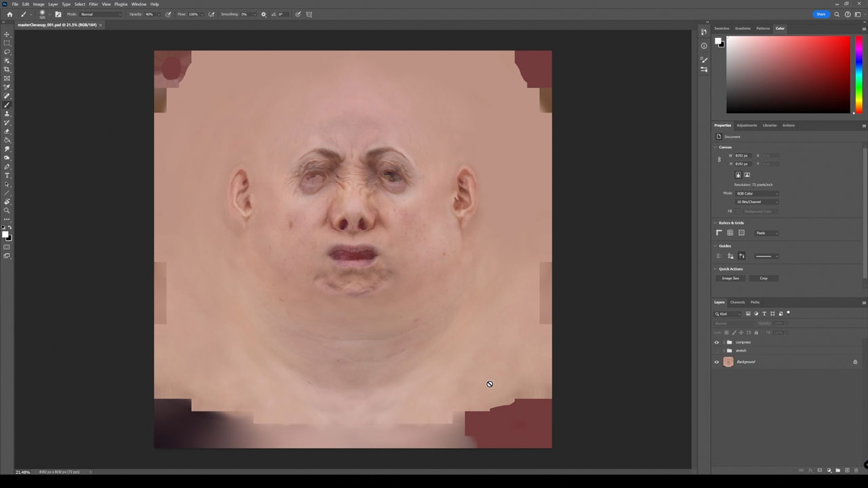
Task: Open the RGB Color mode dropdown
Action: pyautogui.click(x=757, y=193)
